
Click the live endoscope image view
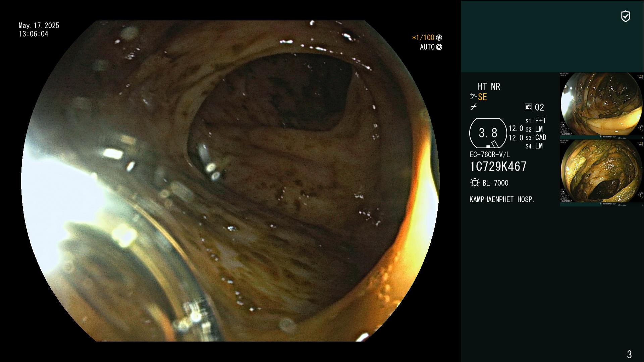[230, 181]
